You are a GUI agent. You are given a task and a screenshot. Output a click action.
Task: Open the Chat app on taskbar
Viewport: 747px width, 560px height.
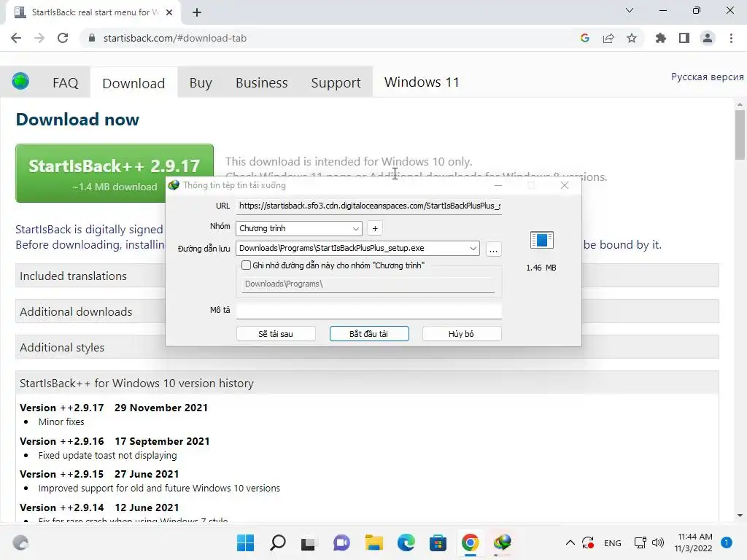coord(341,542)
